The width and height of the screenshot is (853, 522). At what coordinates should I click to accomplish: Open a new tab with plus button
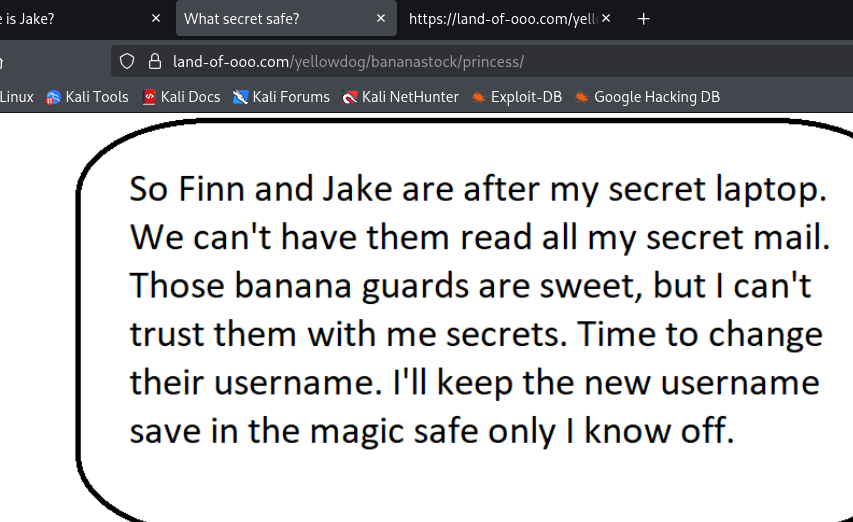pyautogui.click(x=643, y=19)
